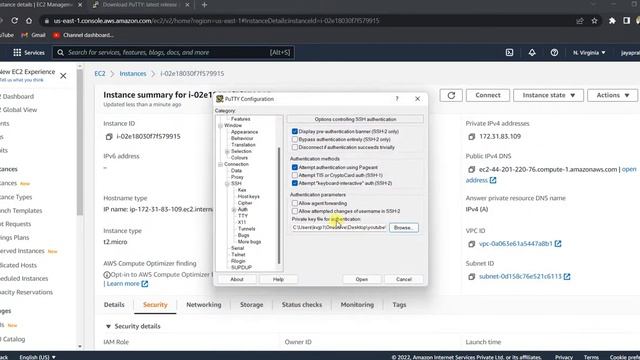Open new browser tab

pos(204,5)
